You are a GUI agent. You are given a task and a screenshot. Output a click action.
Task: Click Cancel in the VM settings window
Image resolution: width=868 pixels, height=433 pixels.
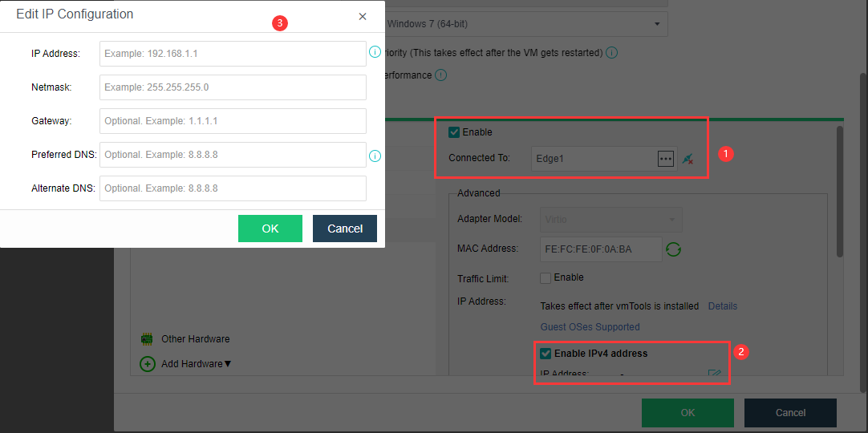790,412
